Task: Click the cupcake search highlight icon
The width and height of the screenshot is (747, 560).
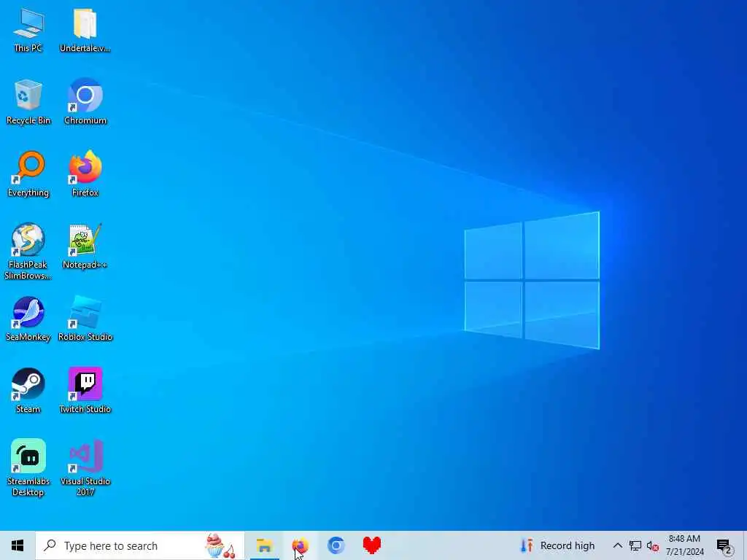Action: [x=220, y=545]
